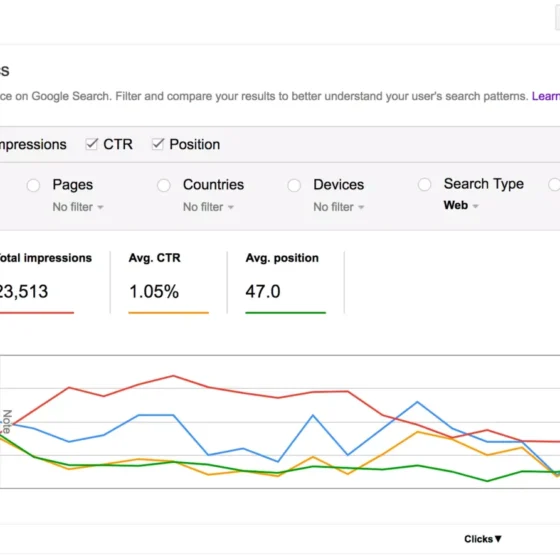560x555 pixels.
Task: Click the Total impressions value
Action: (24, 291)
